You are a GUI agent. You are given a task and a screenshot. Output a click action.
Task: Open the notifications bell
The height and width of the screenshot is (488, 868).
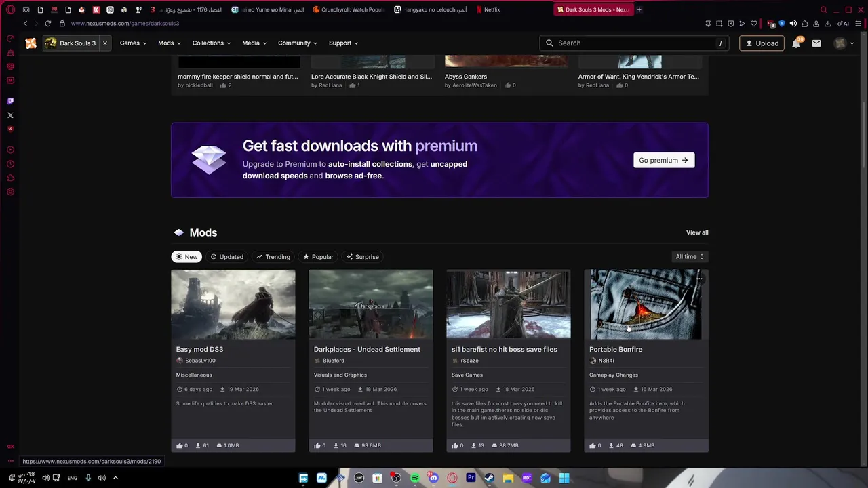click(x=796, y=43)
